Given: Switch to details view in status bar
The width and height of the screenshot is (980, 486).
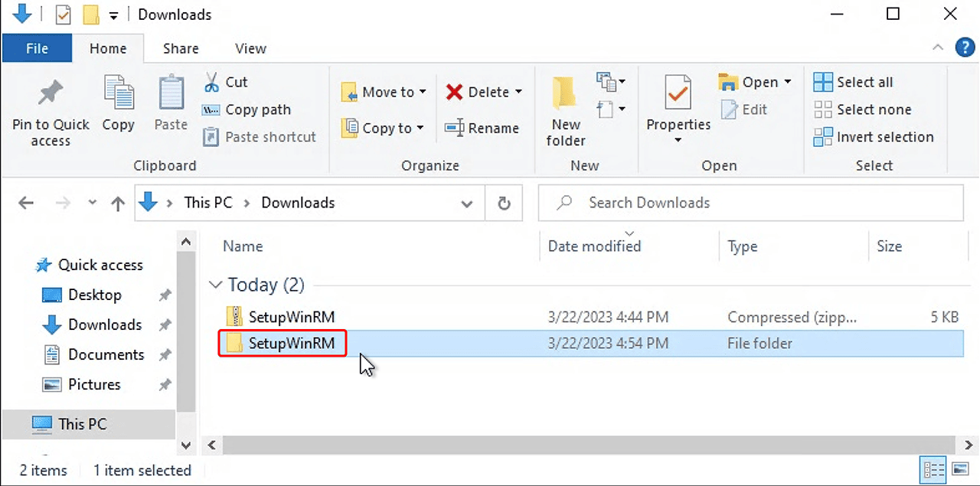Looking at the screenshot, I should [x=933, y=469].
